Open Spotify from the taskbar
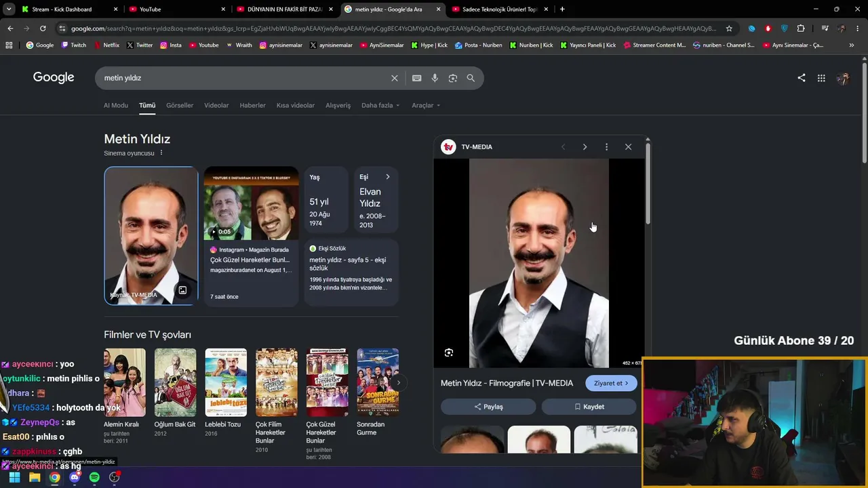This screenshot has height=488, width=868. [x=94, y=477]
